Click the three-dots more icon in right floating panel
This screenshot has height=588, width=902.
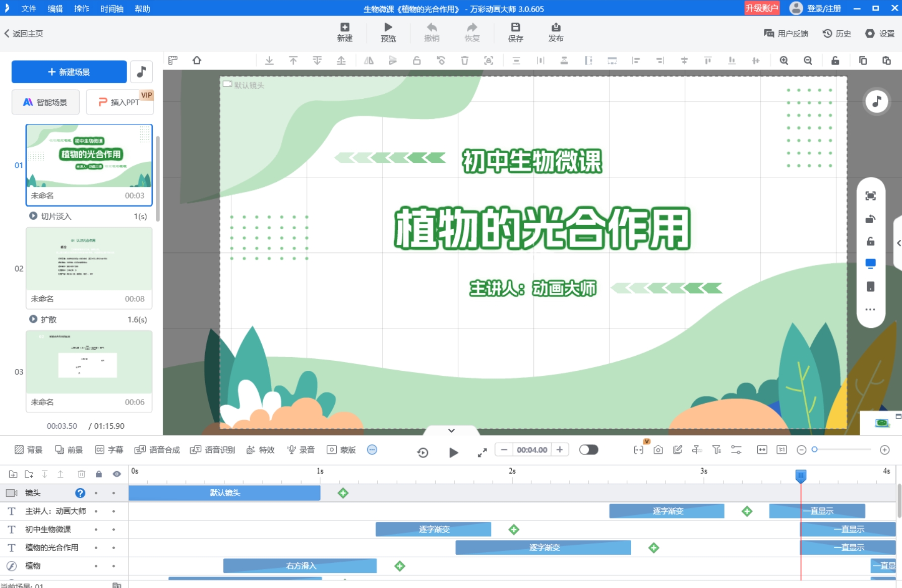[x=870, y=309]
